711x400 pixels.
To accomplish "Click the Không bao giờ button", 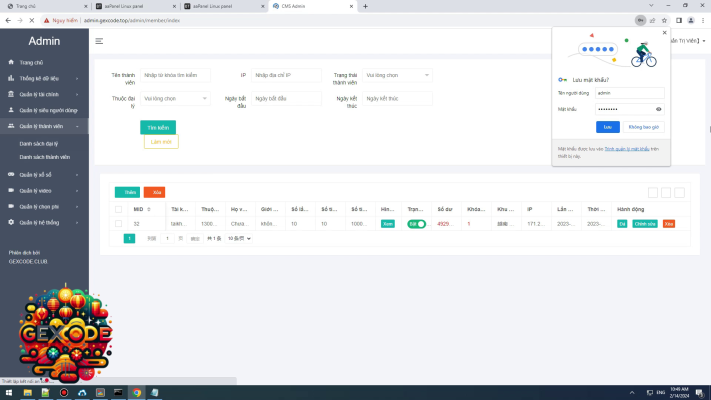I will pos(643,127).
